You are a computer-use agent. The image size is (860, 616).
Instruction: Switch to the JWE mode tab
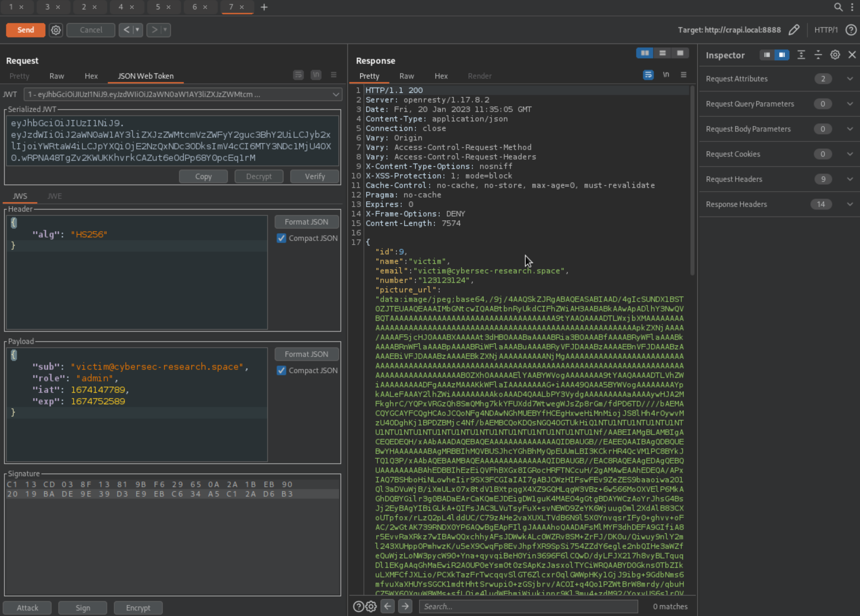point(55,196)
